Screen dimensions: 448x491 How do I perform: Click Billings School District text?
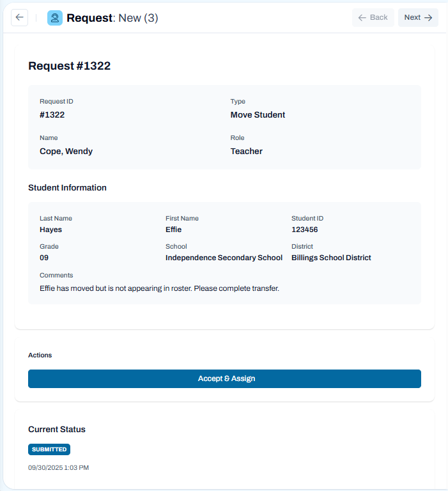click(x=331, y=258)
